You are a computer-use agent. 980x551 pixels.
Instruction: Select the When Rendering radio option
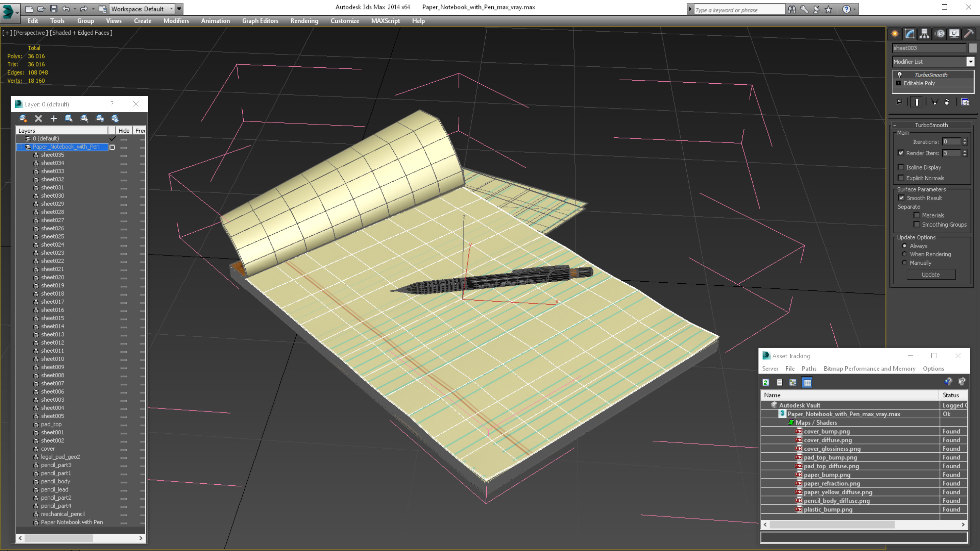[x=905, y=254]
